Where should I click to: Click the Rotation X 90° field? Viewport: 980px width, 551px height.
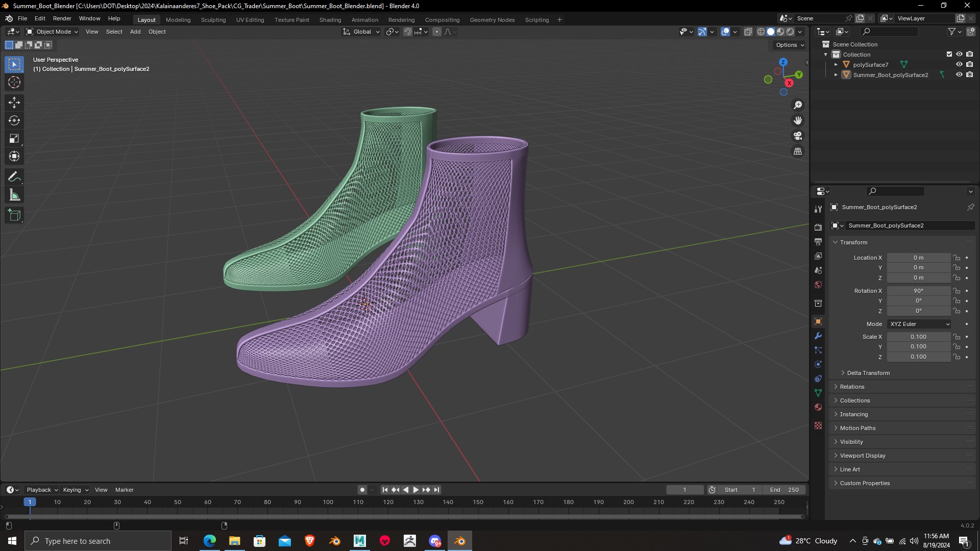(x=919, y=291)
